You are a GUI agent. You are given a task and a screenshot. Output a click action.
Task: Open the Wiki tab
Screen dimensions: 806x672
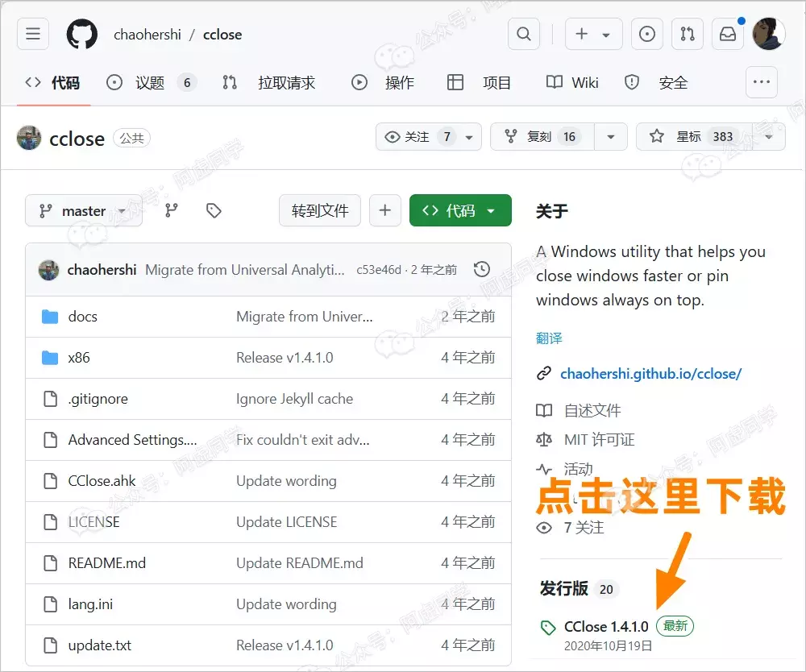pos(572,82)
